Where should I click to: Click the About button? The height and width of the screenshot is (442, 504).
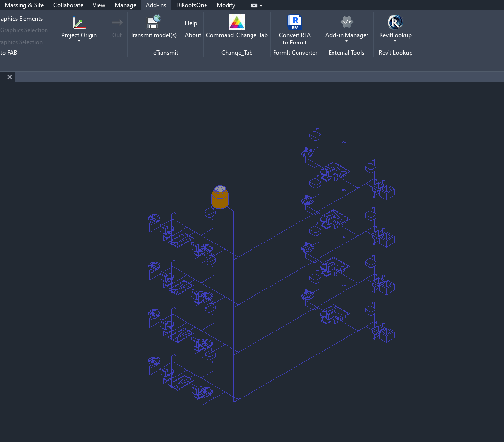192,35
